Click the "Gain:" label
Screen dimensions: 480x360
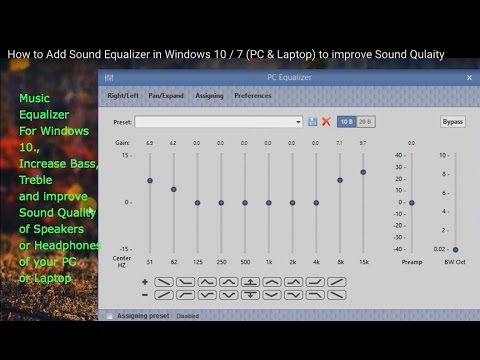pyautogui.click(x=122, y=143)
